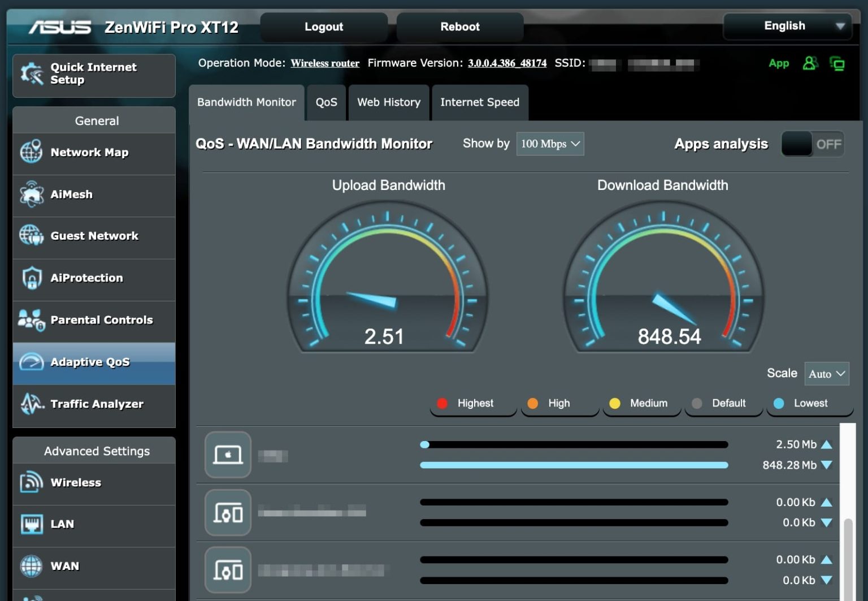The height and width of the screenshot is (601, 868).
Task: Click the laptop device icon in the list
Action: coord(228,455)
